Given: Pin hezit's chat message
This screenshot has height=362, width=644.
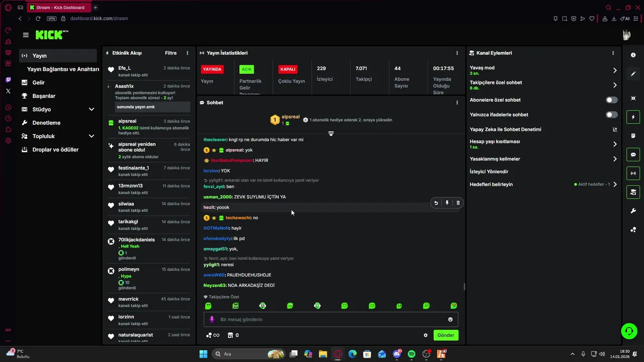Looking at the screenshot, I should (447, 203).
